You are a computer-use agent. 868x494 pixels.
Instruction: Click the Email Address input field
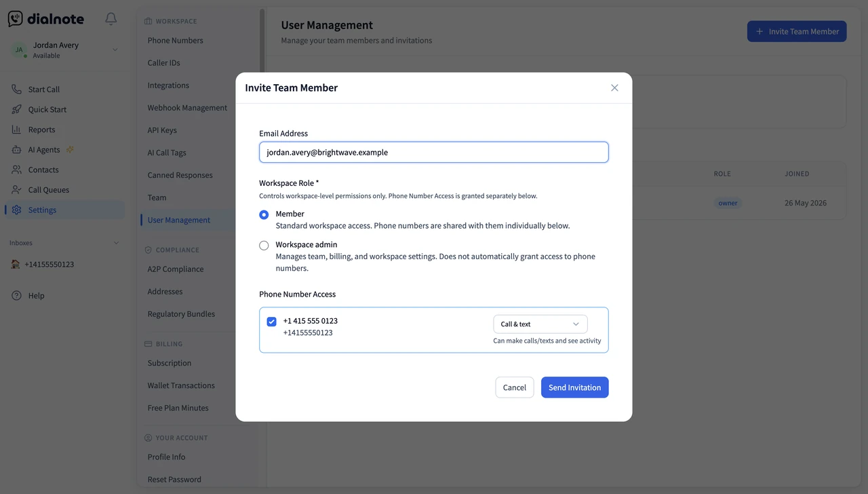coord(434,152)
